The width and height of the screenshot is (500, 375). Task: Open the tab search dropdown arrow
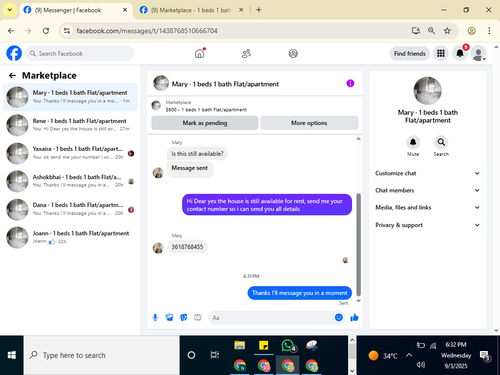pyautogui.click(x=10, y=10)
